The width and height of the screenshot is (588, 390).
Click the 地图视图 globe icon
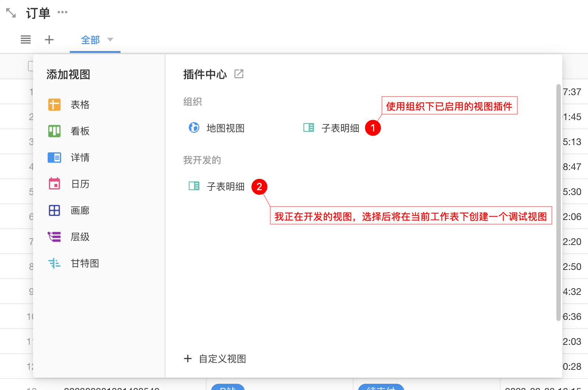coord(194,127)
